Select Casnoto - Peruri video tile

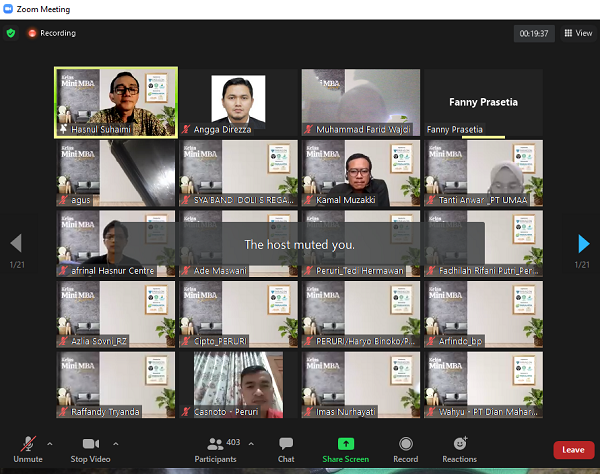point(238,385)
